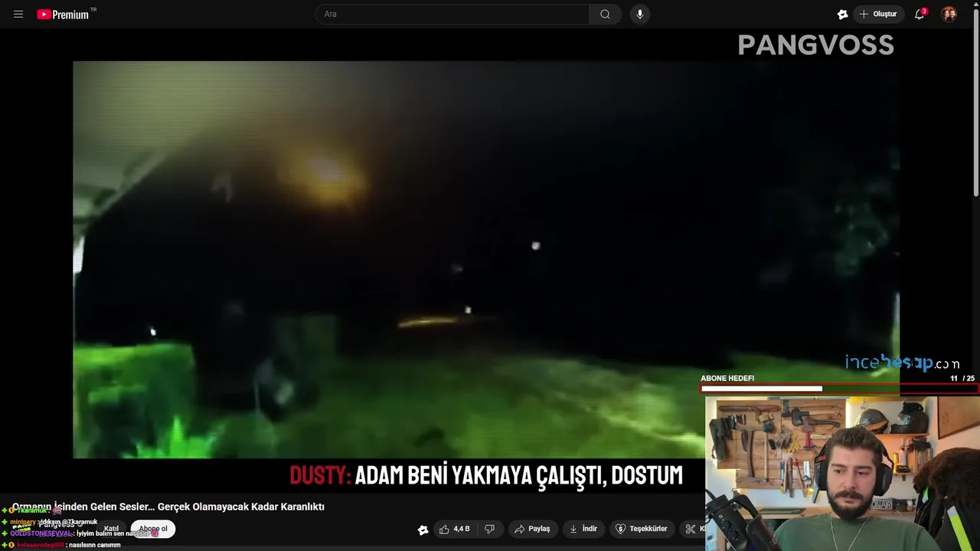Share the video via Paylaş
This screenshot has width=980, height=551.
(532, 529)
